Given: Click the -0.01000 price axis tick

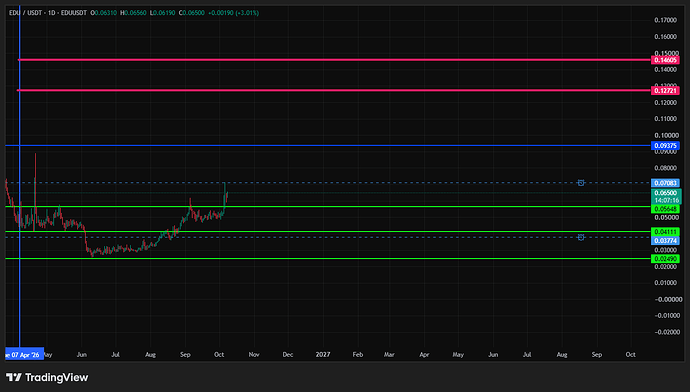Looking at the screenshot, I should click(x=667, y=316).
